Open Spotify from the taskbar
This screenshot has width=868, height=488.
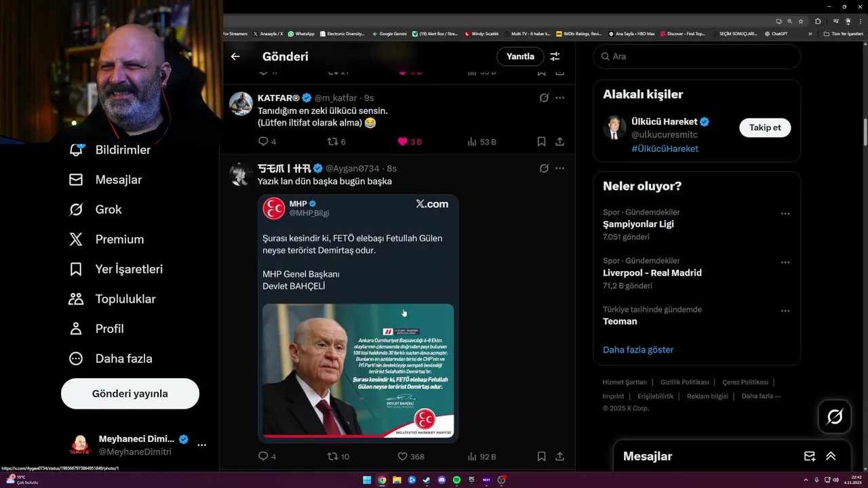(456, 480)
